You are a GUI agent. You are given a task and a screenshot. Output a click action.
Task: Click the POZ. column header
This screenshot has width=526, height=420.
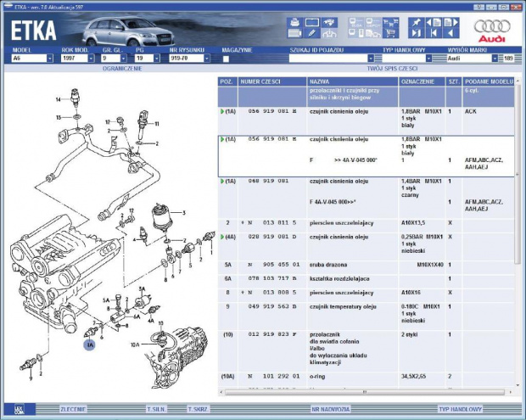click(227, 81)
